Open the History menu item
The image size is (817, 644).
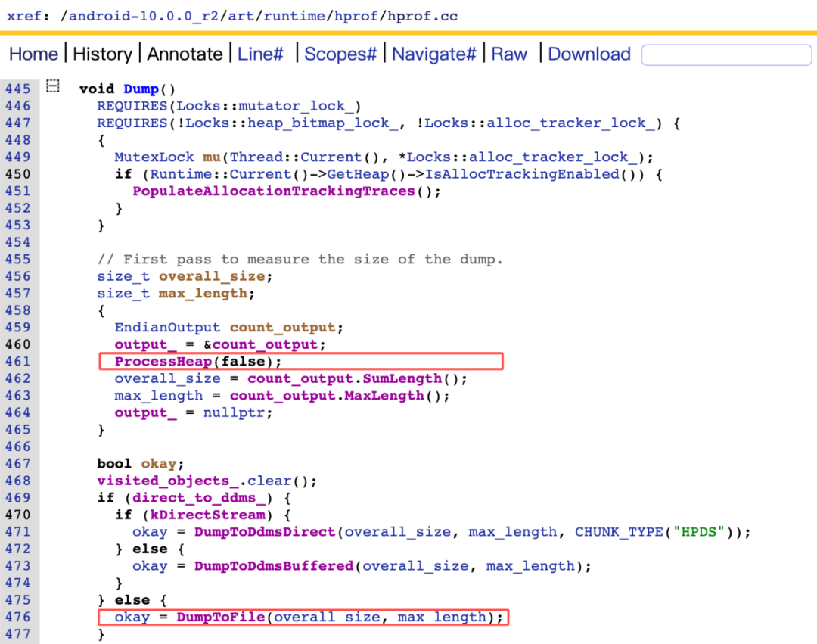pyautogui.click(x=103, y=54)
